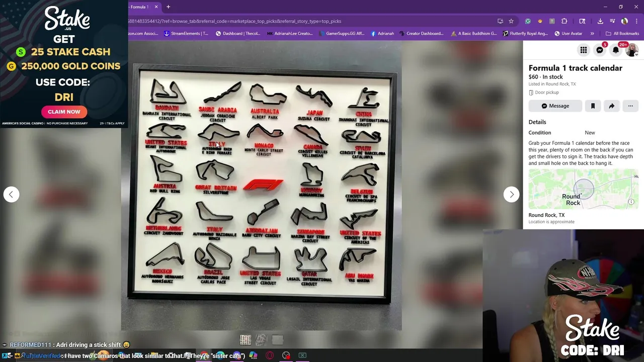Click the Door pickup label

tap(544, 93)
